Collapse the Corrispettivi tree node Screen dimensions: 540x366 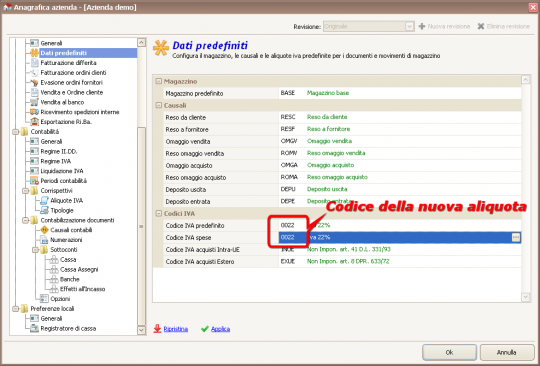25,191
